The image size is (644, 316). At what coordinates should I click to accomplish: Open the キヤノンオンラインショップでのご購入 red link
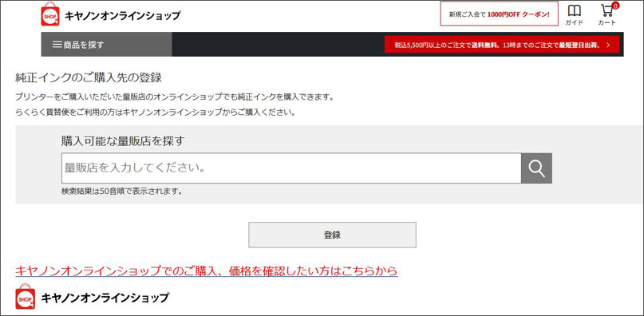206,271
